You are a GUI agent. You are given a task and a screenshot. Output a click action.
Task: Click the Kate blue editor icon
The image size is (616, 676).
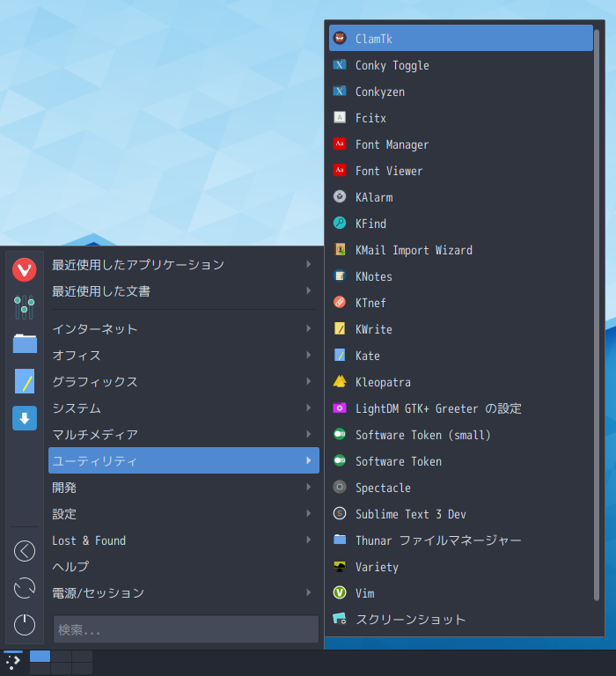340,356
